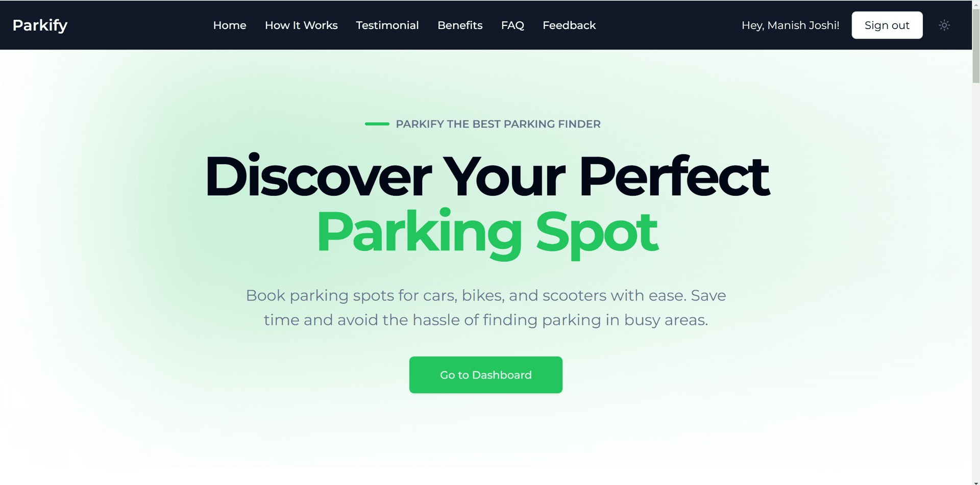Click the scrollbar down arrow
Viewport: 980px width, 485px height.
(x=976, y=481)
